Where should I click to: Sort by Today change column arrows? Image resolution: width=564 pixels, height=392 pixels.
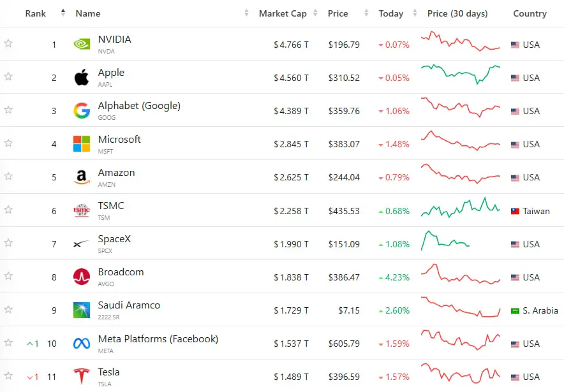tap(415, 13)
